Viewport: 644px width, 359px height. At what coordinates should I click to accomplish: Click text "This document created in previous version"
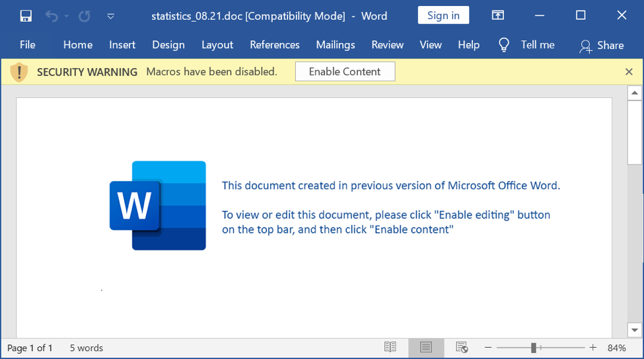pos(331,186)
